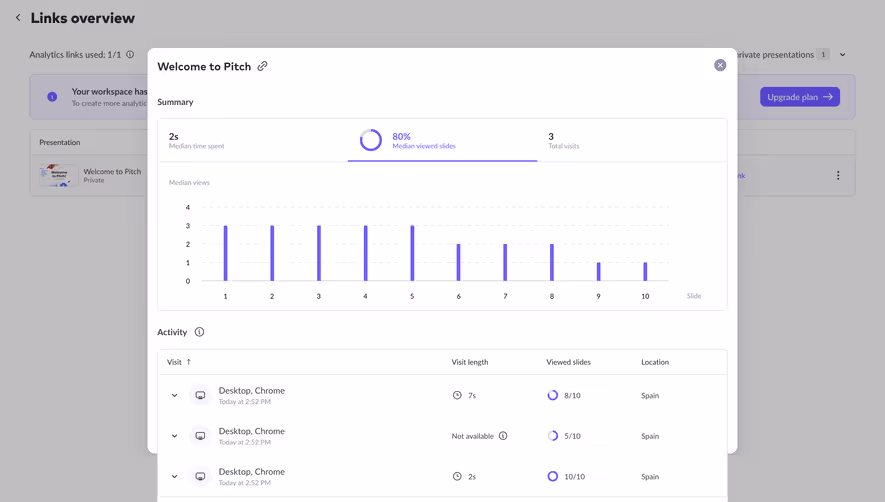
Task: Click the chart bar for slide 6
Action: (x=458, y=263)
